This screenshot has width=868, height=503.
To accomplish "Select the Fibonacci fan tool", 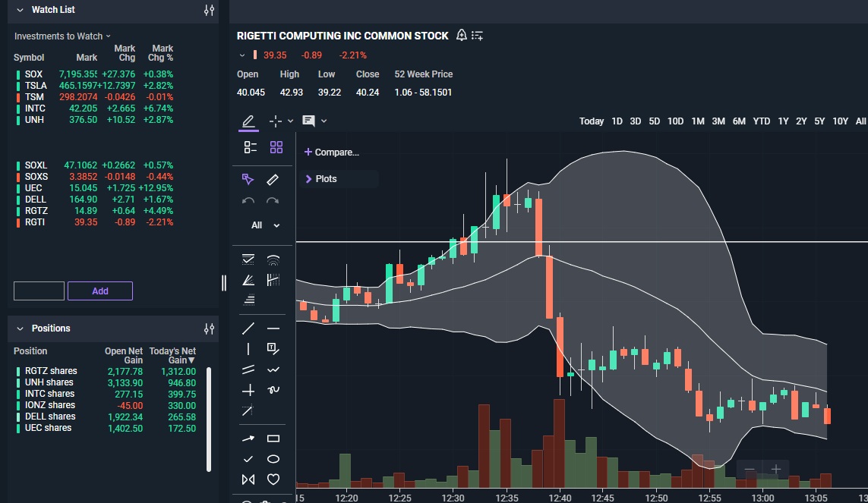I will (x=248, y=280).
